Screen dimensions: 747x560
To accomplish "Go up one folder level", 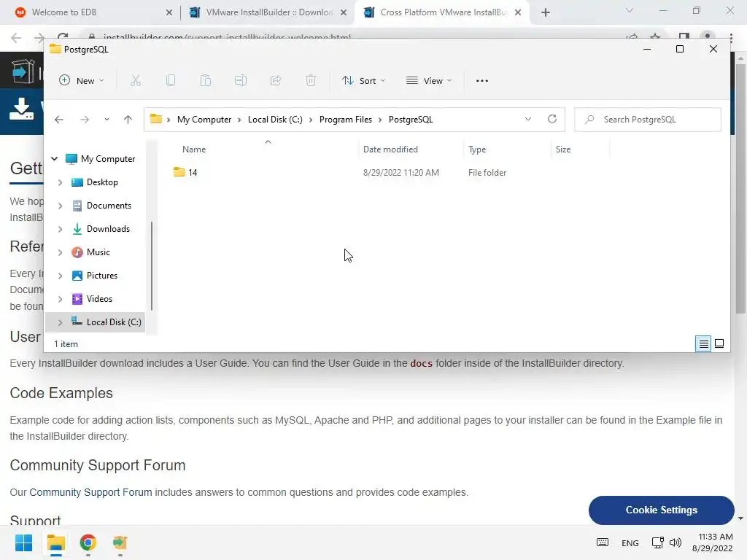I will tap(128, 120).
